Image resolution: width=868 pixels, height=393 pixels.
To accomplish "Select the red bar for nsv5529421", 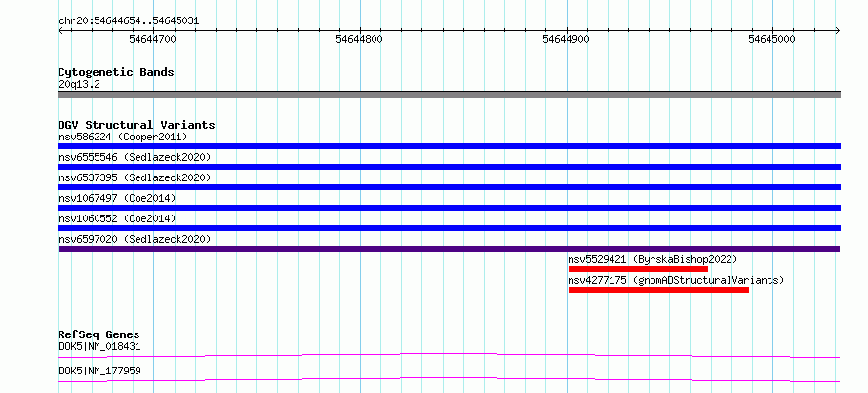I will coord(638,269).
